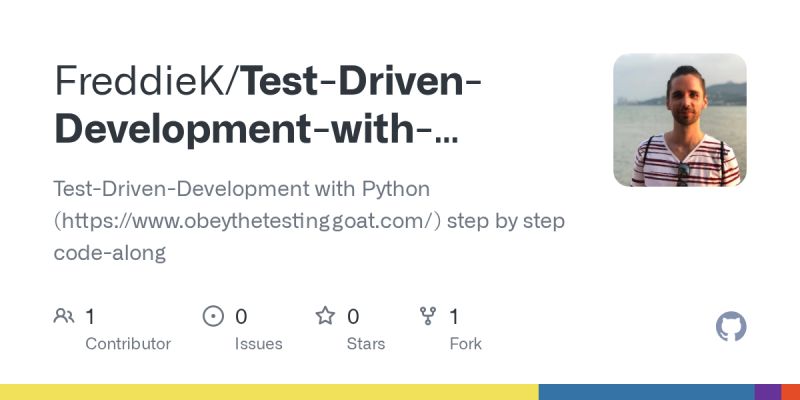The height and width of the screenshot is (400, 800).
Task: Click the contributors people icon
Action: (x=64, y=316)
